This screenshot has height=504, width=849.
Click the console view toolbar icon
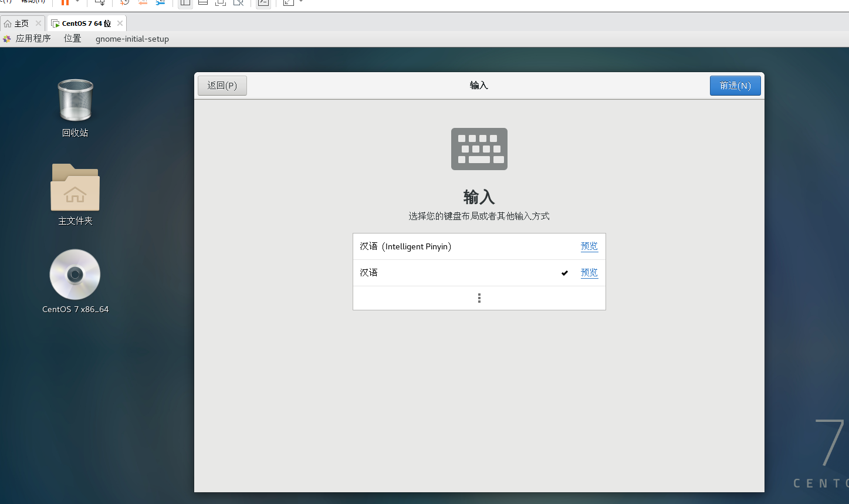263,2
